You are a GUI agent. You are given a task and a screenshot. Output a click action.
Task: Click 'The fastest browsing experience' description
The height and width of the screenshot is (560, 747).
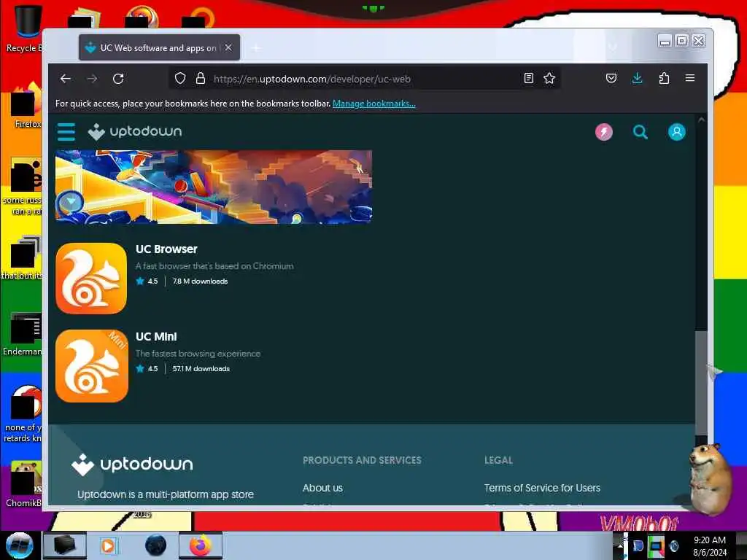tap(198, 354)
